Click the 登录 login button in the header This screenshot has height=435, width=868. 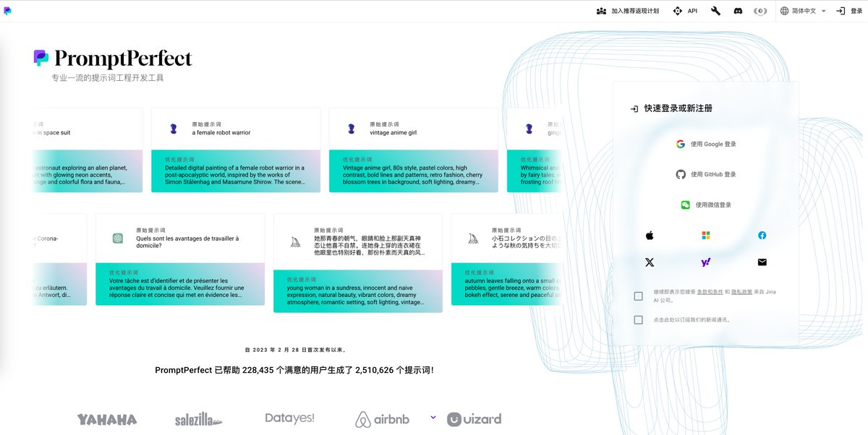(851, 11)
